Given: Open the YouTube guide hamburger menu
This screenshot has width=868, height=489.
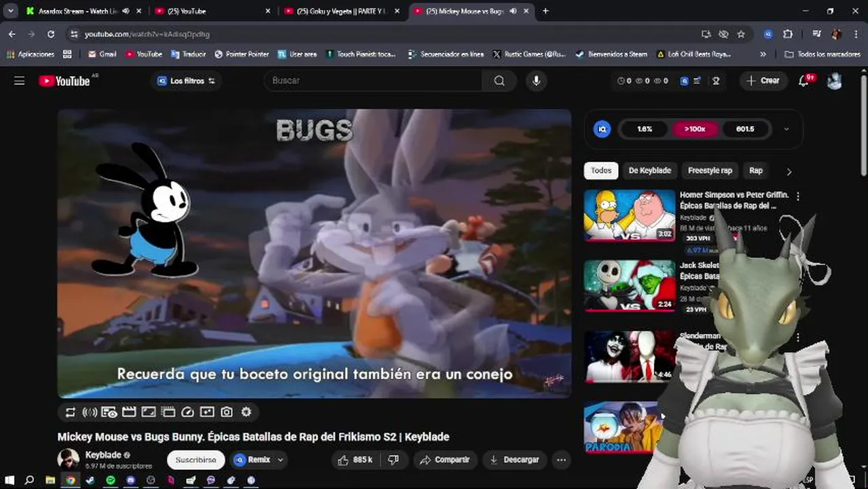Looking at the screenshot, I should [19, 81].
